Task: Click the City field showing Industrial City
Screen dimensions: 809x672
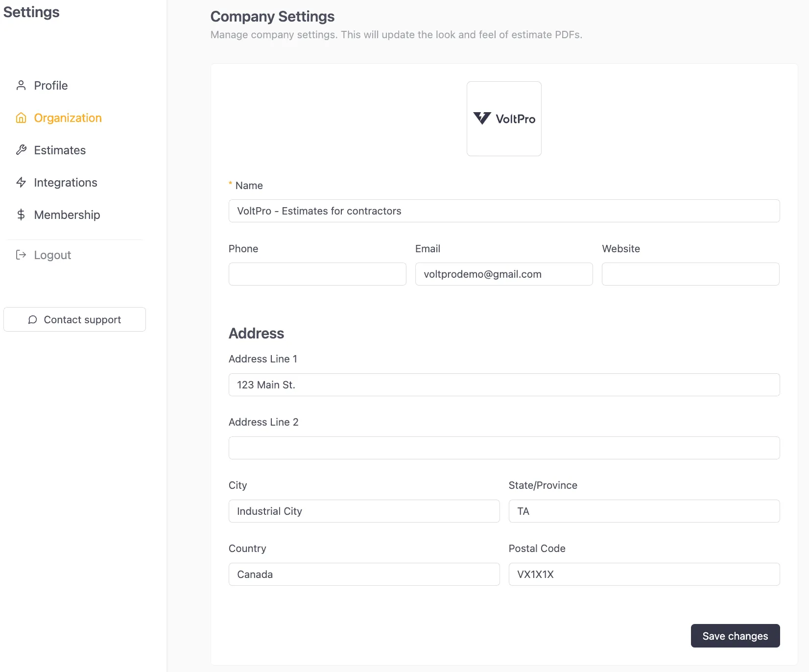Action: (364, 511)
